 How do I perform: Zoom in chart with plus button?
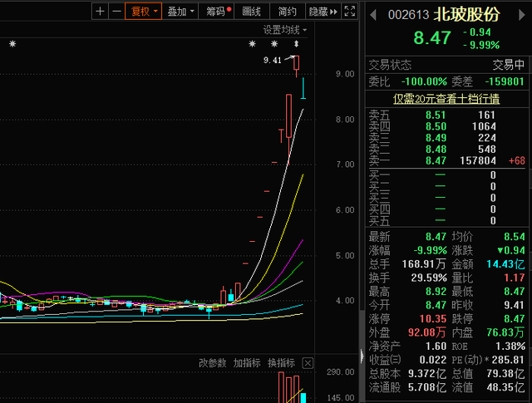[100, 12]
